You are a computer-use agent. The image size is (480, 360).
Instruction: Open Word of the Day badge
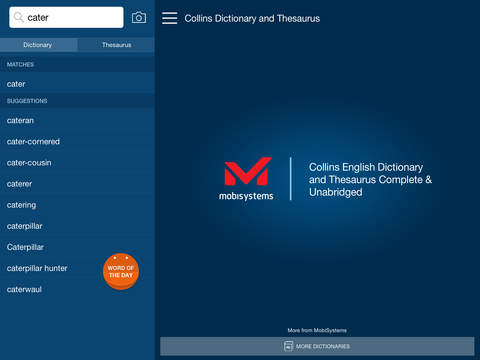point(121,271)
